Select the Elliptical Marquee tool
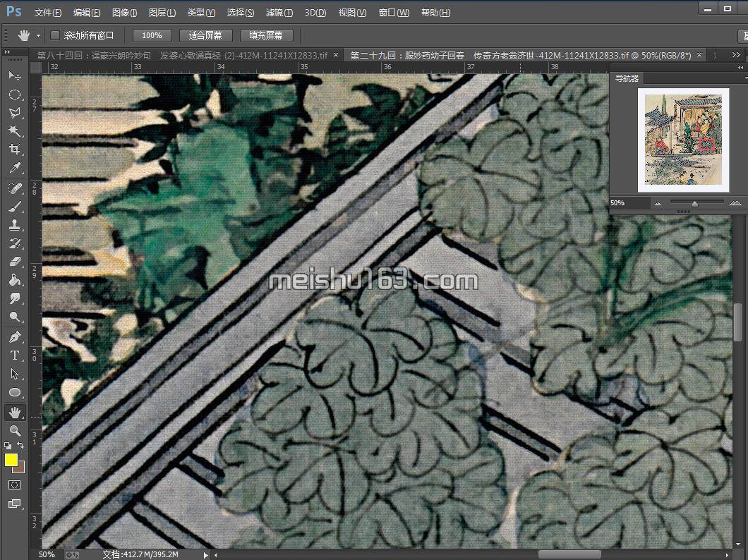Image resolution: width=748 pixels, height=560 pixels. pos(15,95)
